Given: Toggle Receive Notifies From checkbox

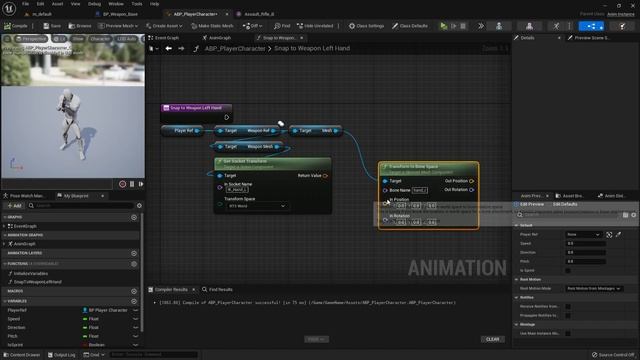Looking at the screenshot, I should [568, 307].
